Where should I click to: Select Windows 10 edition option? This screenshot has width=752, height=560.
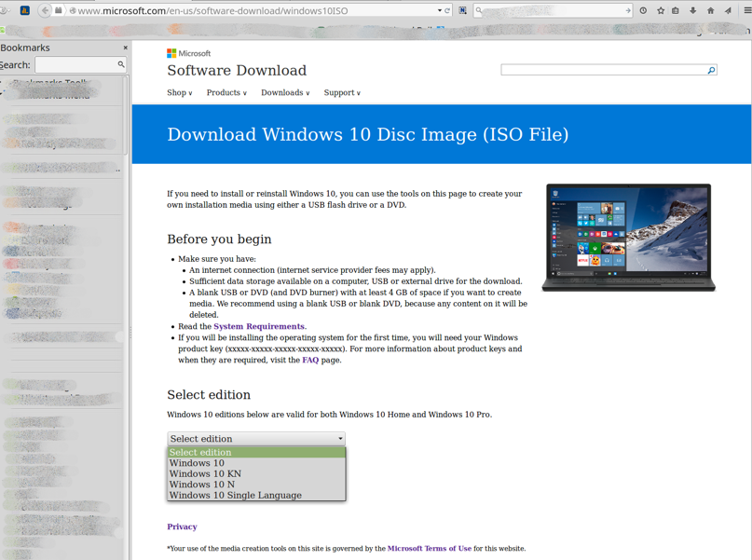[x=256, y=463]
